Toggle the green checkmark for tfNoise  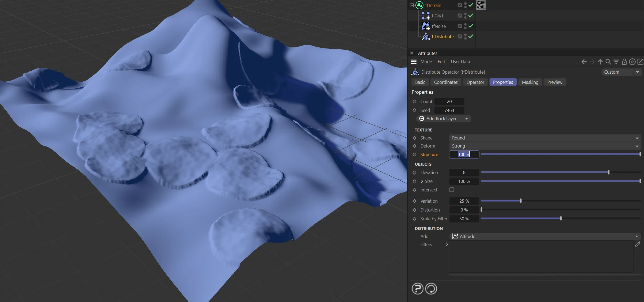tap(471, 26)
